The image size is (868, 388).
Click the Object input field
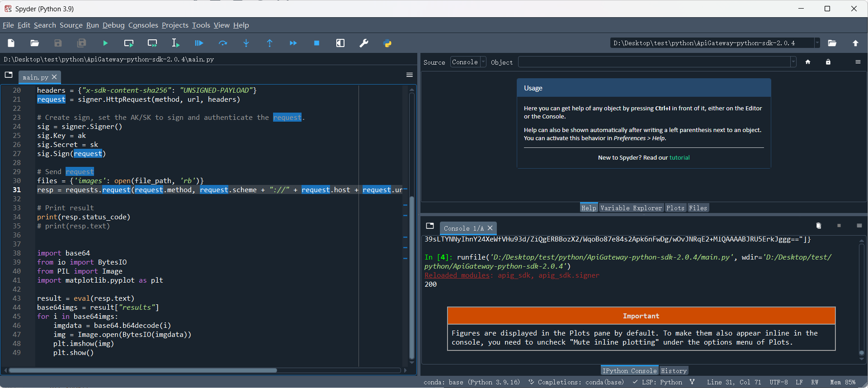pos(654,62)
